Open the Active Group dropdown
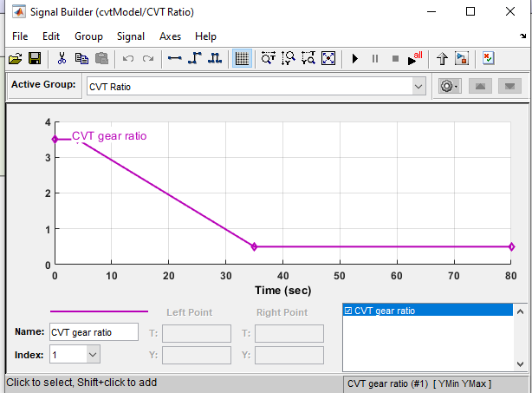This screenshot has width=532, height=393. pyautogui.click(x=418, y=87)
